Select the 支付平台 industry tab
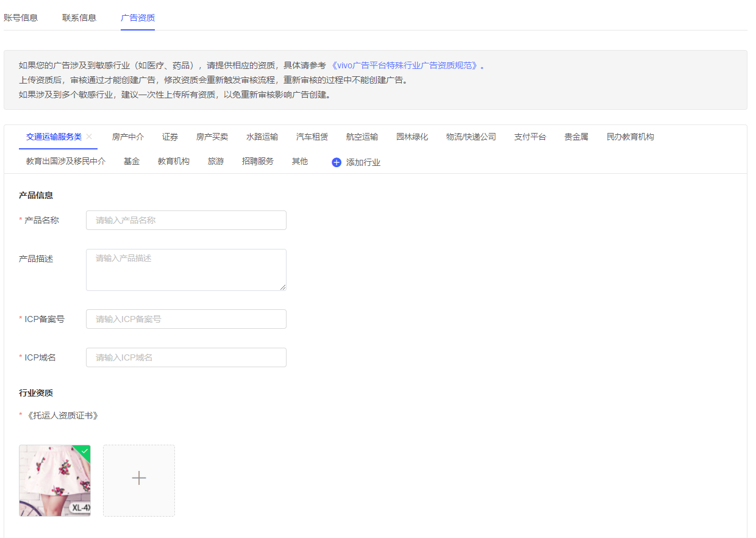 pyautogui.click(x=530, y=137)
